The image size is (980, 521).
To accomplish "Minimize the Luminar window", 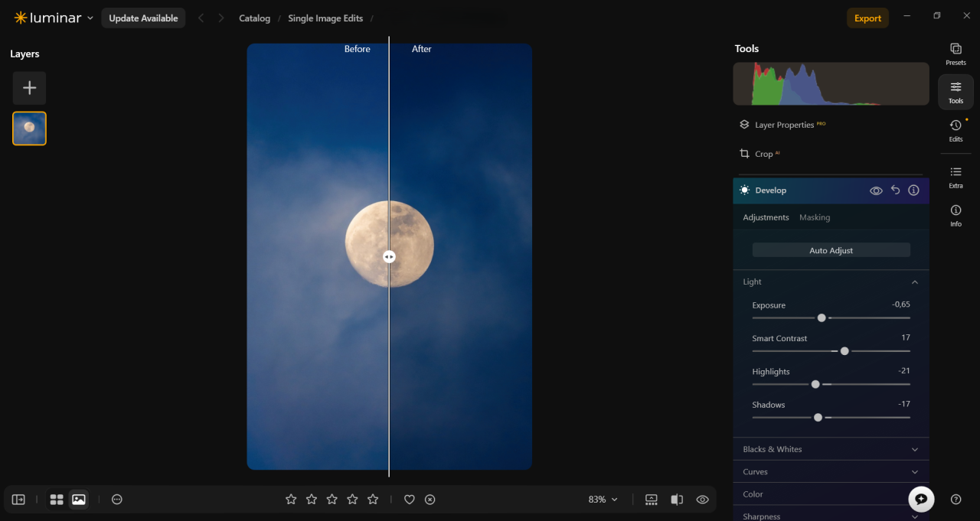I will click(x=907, y=16).
